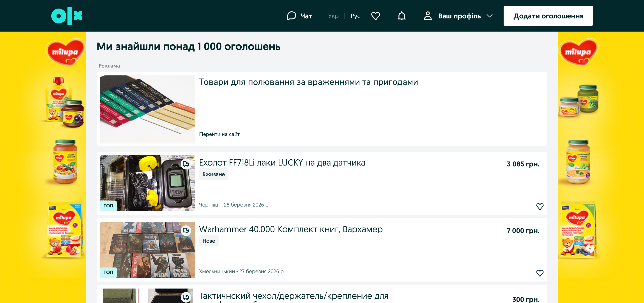The height and width of the screenshot is (303, 644).
Task: Open the ad thumbnail with colored pdbook straps
Action: coord(147,109)
